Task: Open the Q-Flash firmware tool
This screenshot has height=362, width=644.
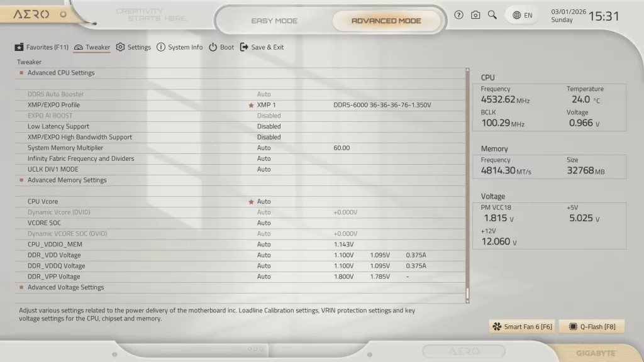Action: pos(591,326)
